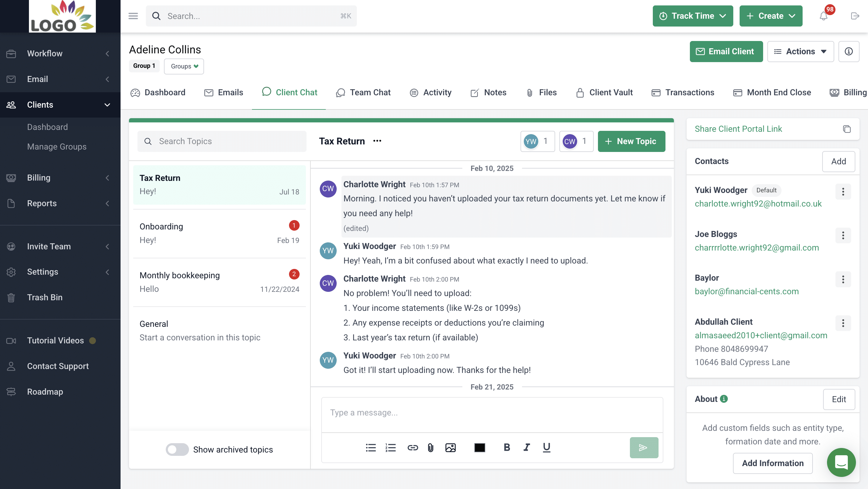Enable Show archived topics
This screenshot has height=489, width=868.
[177, 450]
